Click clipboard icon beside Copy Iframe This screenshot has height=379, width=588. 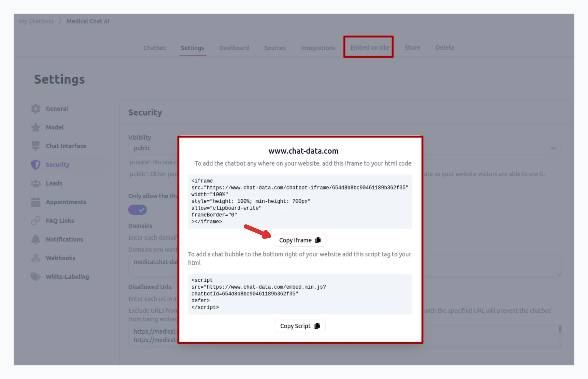point(318,240)
